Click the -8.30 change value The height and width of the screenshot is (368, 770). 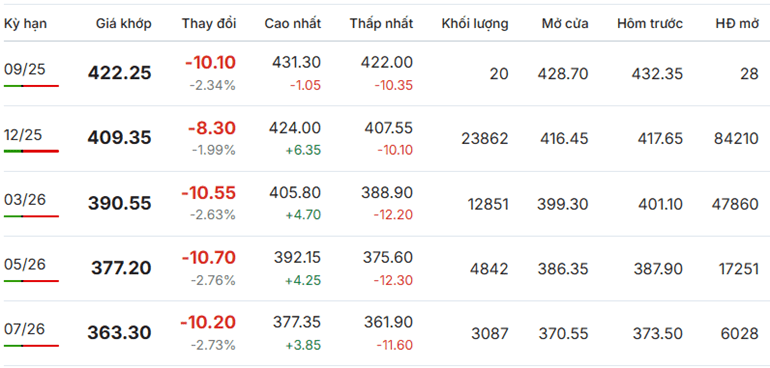[x=212, y=128]
